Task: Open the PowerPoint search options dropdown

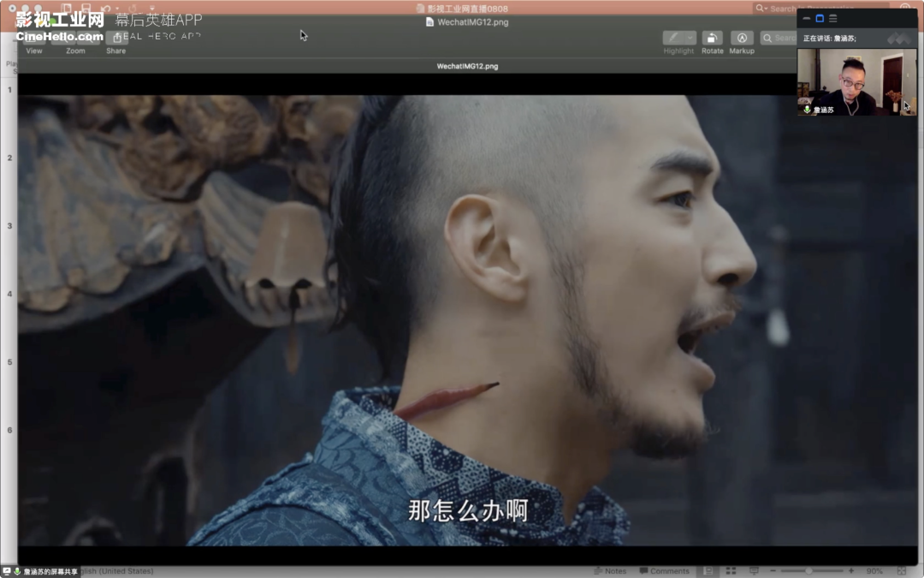Action: pos(761,9)
